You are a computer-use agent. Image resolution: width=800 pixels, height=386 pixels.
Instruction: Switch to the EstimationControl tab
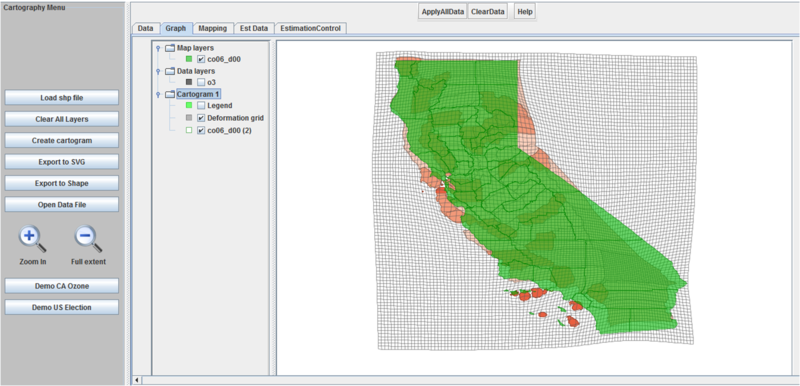point(311,29)
